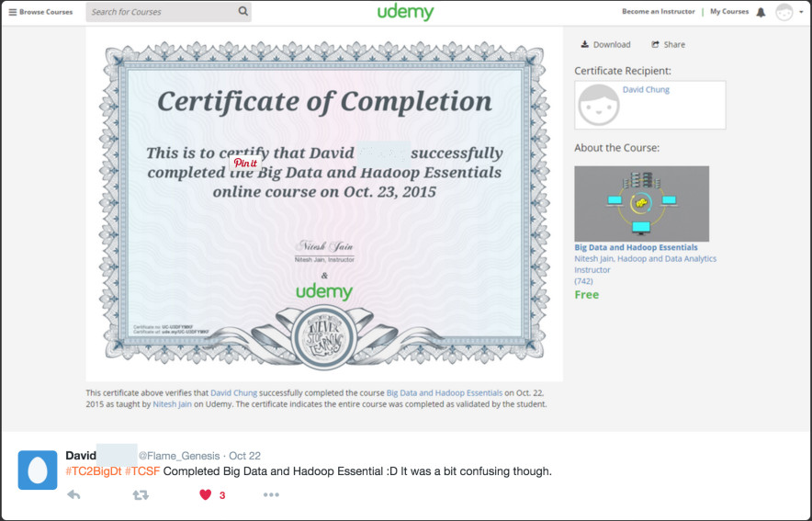Click About the Course heading
The height and width of the screenshot is (521, 812).
click(616, 148)
